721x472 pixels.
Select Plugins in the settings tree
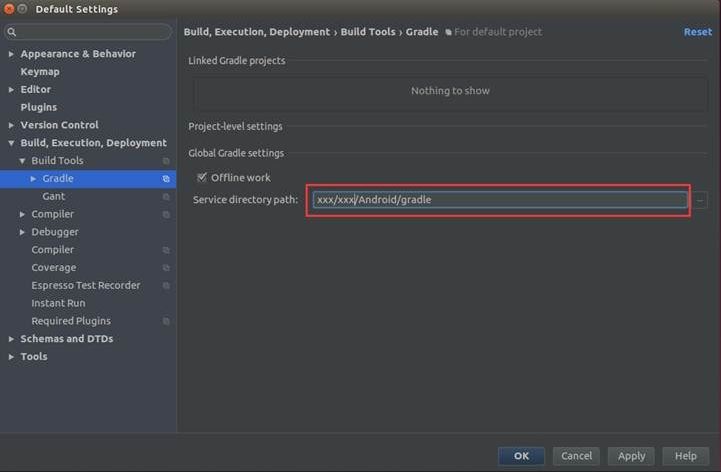pos(38,107)
